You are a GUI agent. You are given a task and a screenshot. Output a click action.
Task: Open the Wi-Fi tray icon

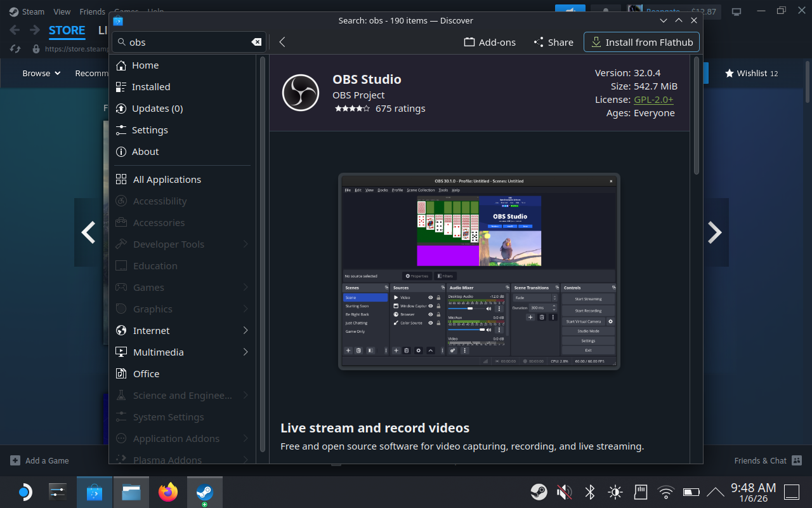click(x=665, y=491)
